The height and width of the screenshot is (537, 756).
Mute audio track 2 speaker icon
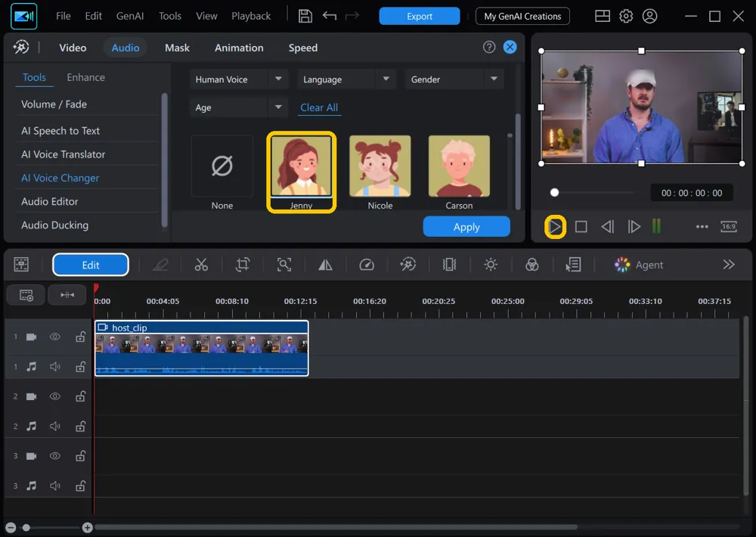[55, 426]
